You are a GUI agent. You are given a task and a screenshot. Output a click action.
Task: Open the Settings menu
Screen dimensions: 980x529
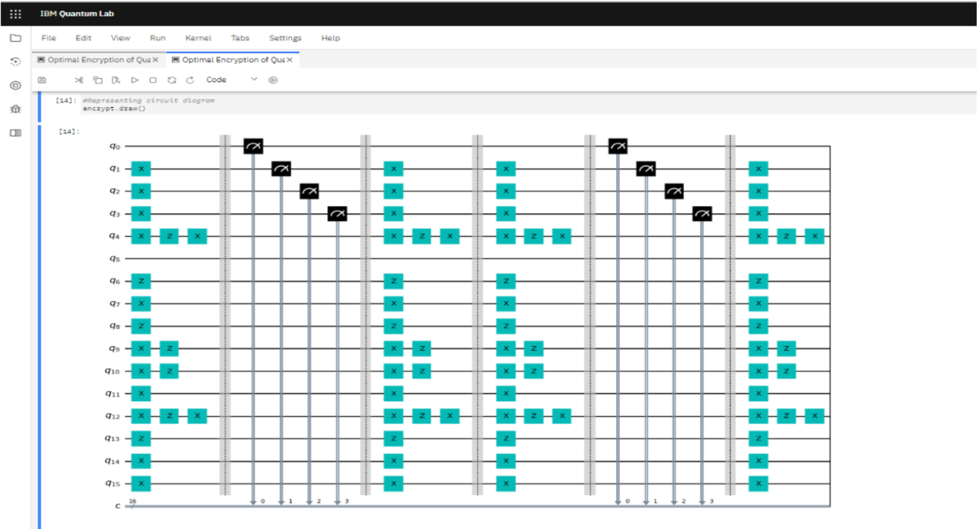285,38
